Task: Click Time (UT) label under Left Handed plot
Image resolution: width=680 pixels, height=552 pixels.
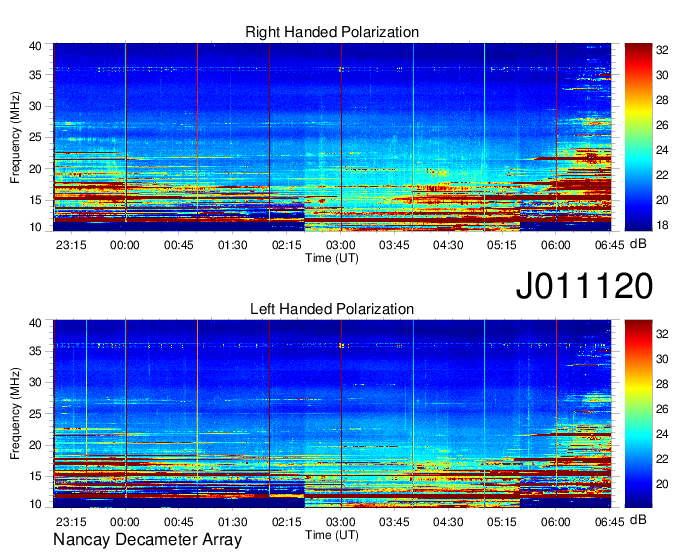Action: tap(332, 535)
